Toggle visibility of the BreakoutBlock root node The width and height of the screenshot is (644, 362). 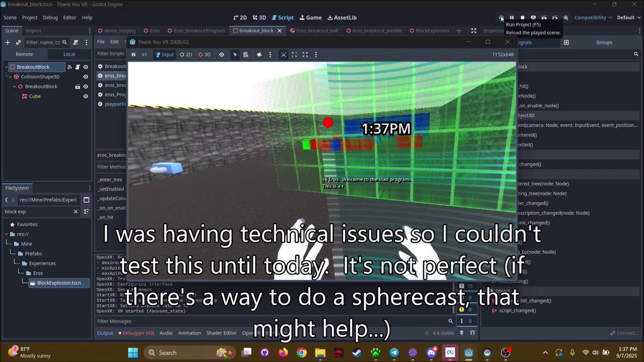click(x=85, y=67)
